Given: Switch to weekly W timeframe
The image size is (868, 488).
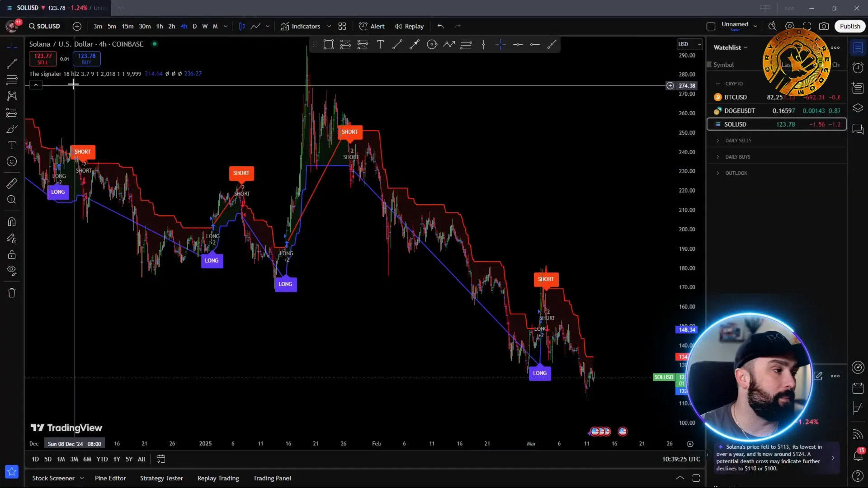Looking at the screenshot, I should [205, 26].
